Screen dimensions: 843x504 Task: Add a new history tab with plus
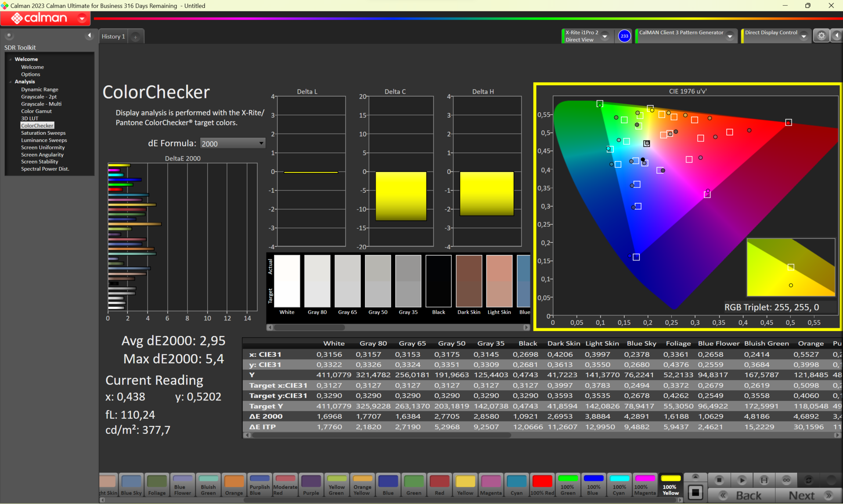[136, 37]
